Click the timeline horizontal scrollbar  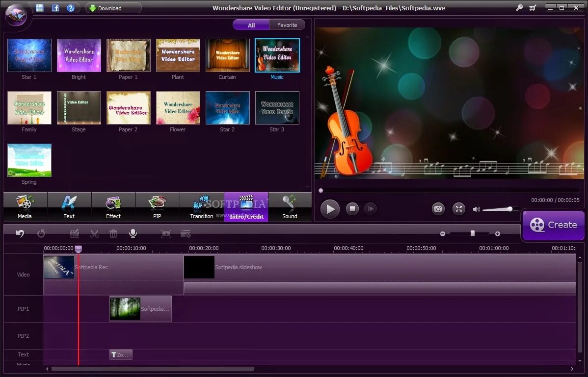click(x=152, y=369)
